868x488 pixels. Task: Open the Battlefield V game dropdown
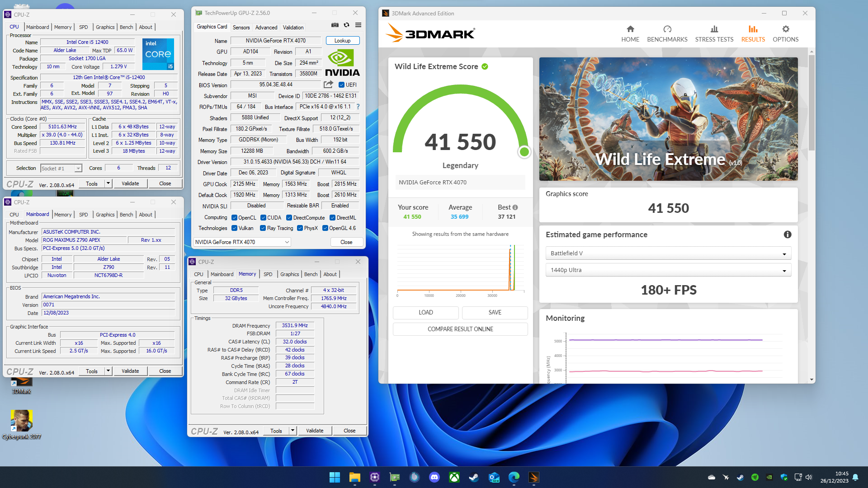[668, 253]
